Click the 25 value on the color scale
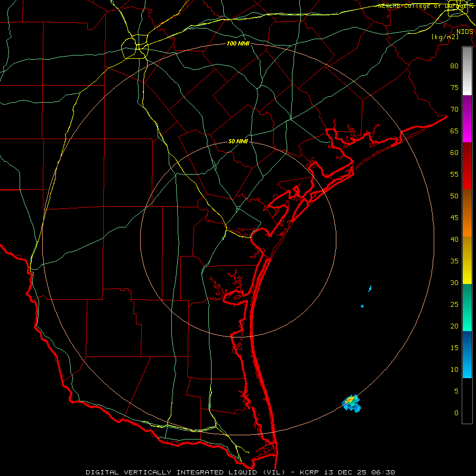Viewport: 476px width, 476px height. click(x=454, y=305)
